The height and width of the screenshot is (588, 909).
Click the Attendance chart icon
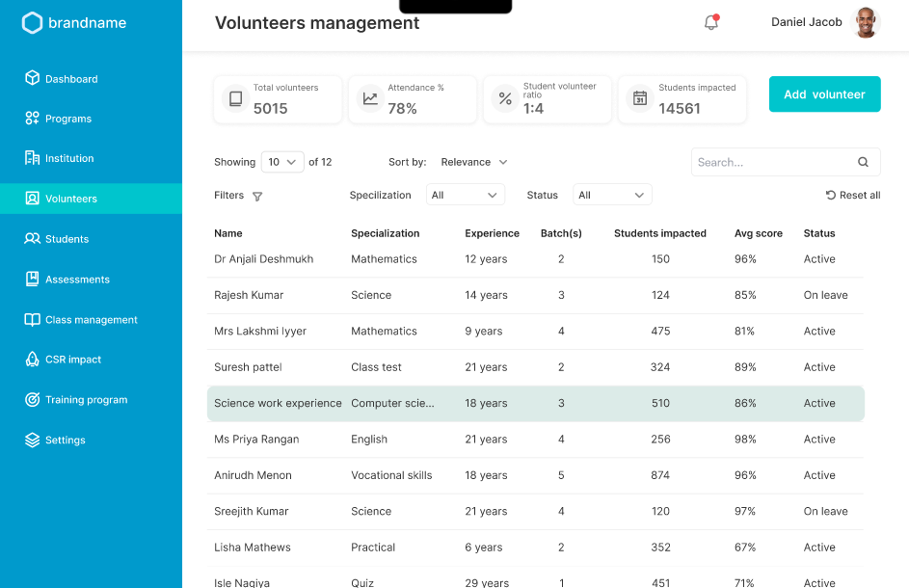(370, 98)
